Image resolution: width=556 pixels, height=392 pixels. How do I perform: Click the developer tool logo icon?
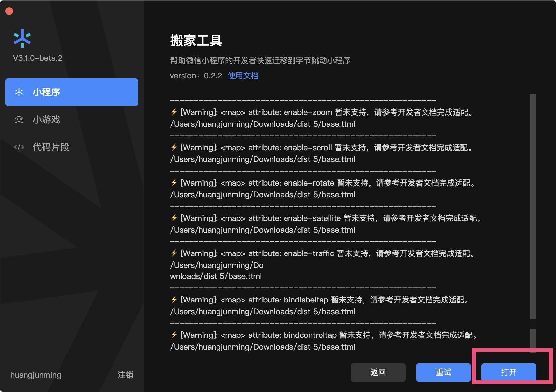click(x=22, y=39)
